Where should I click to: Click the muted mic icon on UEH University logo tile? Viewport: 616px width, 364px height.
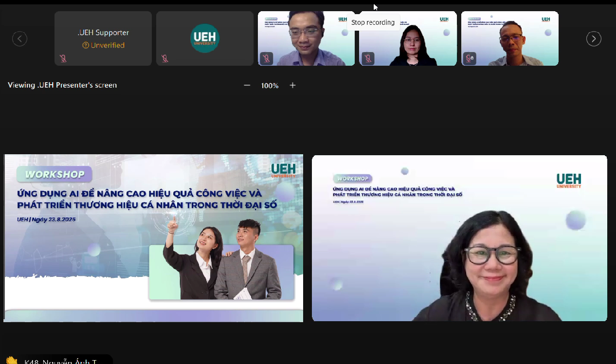(165, 59)
